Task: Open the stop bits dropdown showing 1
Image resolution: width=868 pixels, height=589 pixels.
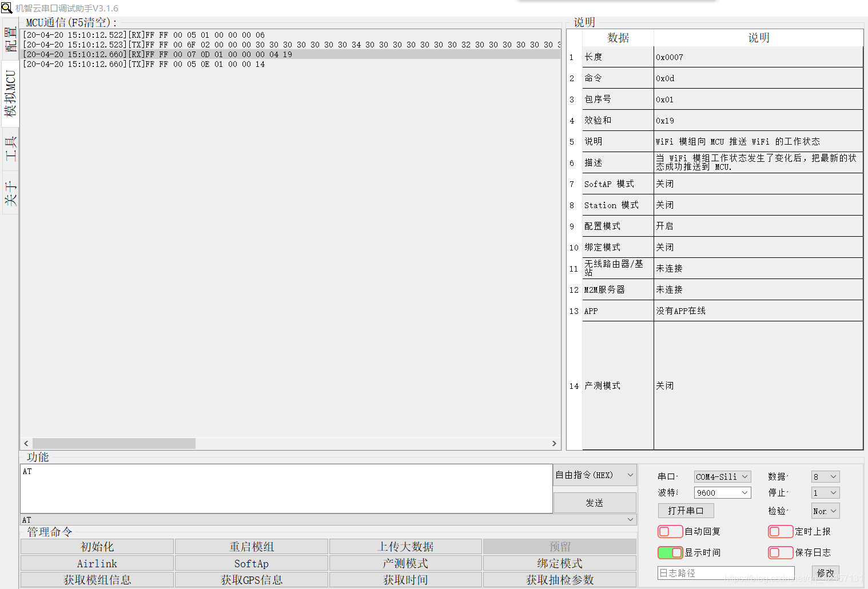Action: 825,492
